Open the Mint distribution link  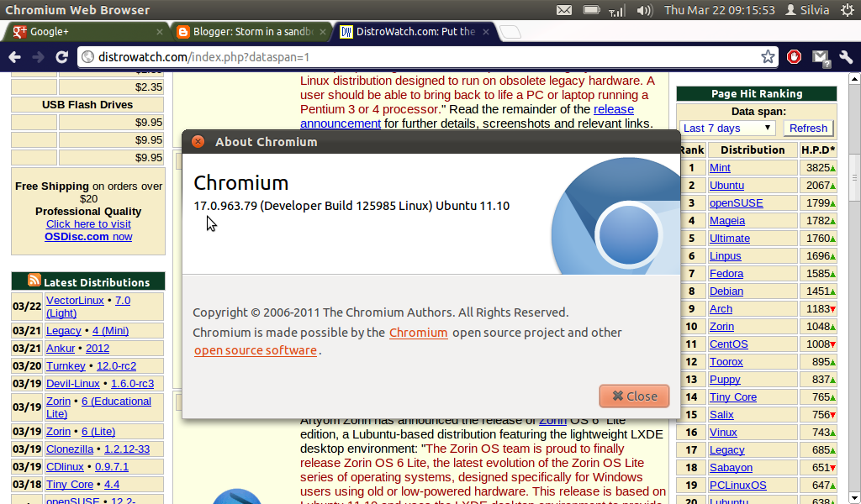point(720,168)
